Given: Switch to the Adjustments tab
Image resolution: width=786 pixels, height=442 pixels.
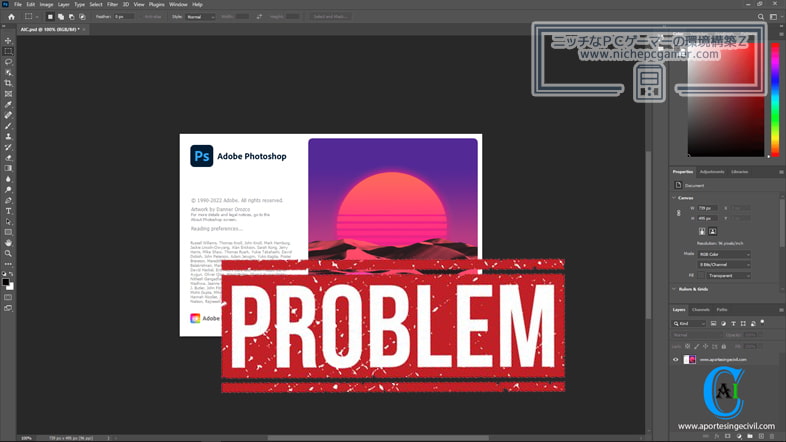Looking at the screenshot, I should (x=711, y=172).
